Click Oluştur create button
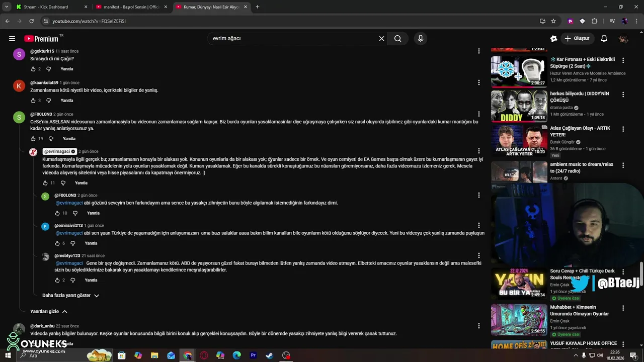This screenshot has height=362, width=644. [577, 39]
